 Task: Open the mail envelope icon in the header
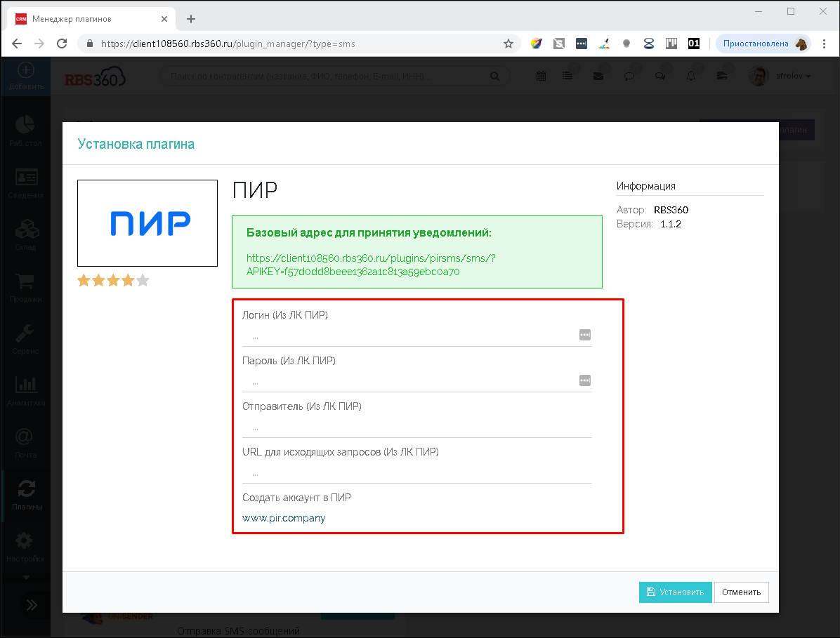pyautogui.click(x=598, y=76)
